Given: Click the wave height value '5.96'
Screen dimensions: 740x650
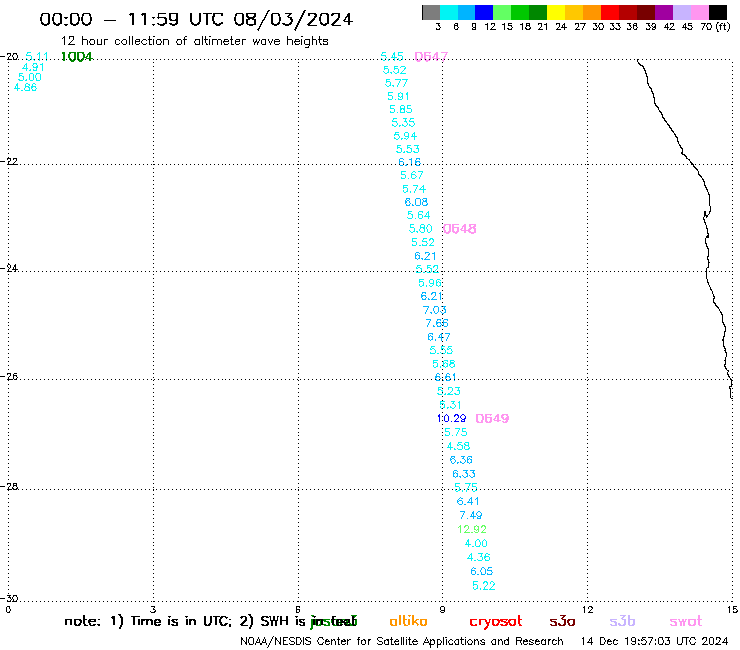Looking at the screenshot, I should coord(430,283).
